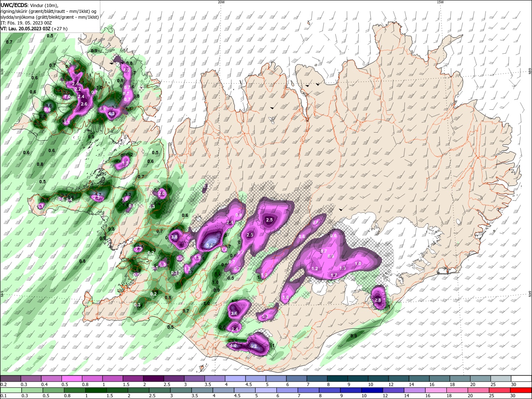532x399 pixels.
Task: Pick the darkest green swatch above the rain 1 label
Action: tap(96, 391)
